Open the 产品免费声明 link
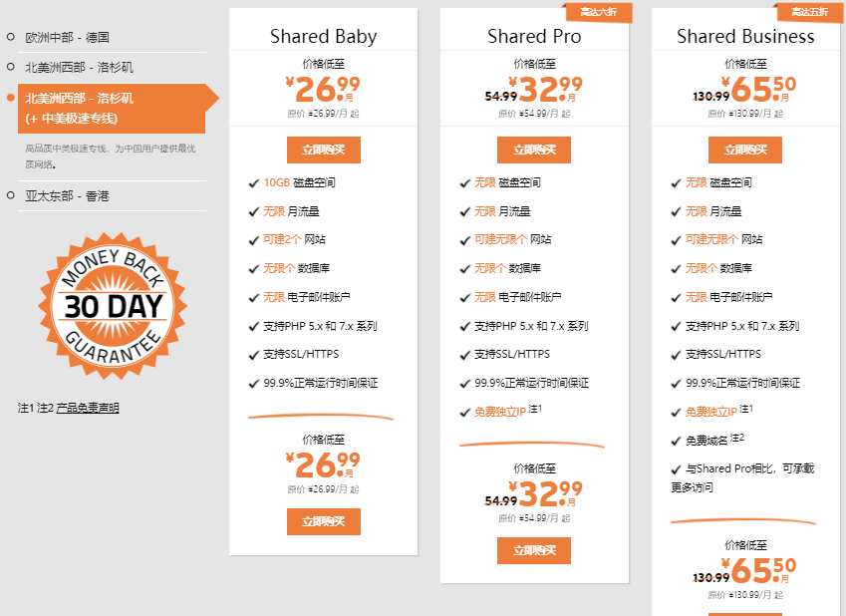Image resolution: width=846 pixels, height=616 pixels. click(88, 408)
